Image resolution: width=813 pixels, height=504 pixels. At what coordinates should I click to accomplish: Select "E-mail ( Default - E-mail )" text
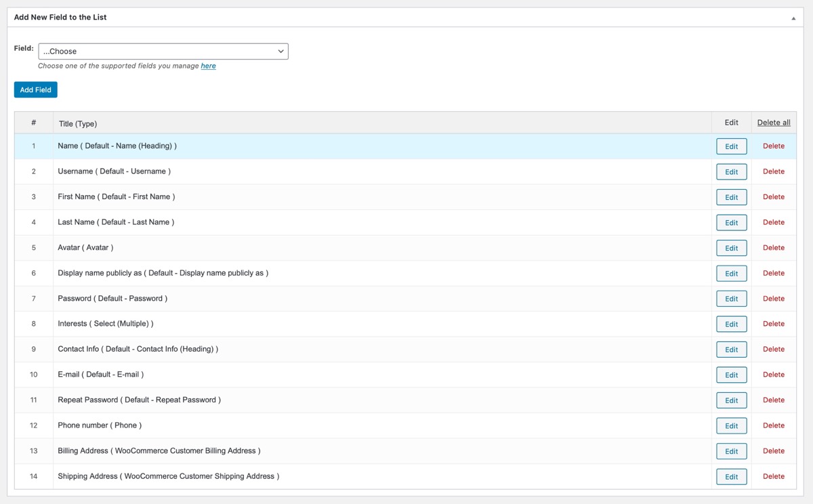pos(101,375)
